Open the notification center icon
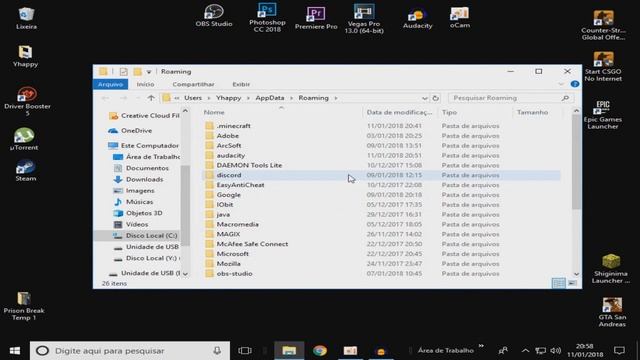Screen dimensions: 640x360 [x=619, y=351]
